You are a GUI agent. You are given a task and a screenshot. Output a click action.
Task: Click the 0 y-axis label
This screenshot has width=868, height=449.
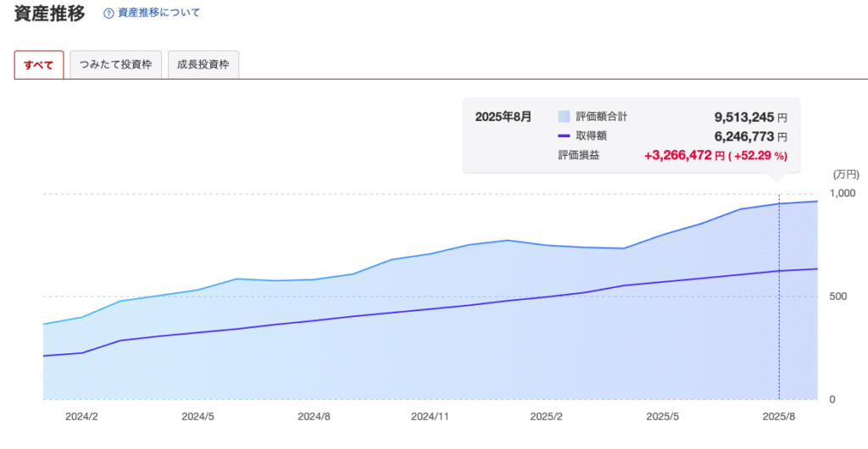(832, 399)
